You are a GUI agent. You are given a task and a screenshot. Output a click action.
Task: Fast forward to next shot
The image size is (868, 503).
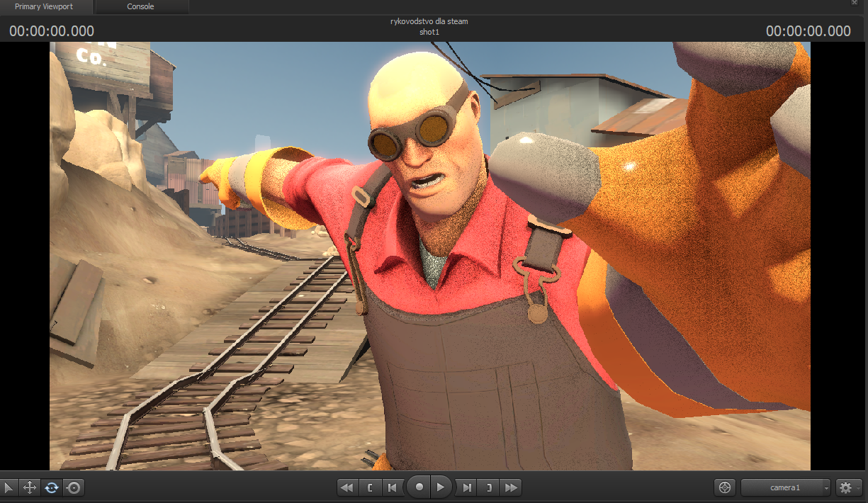[x=511, y=487]
